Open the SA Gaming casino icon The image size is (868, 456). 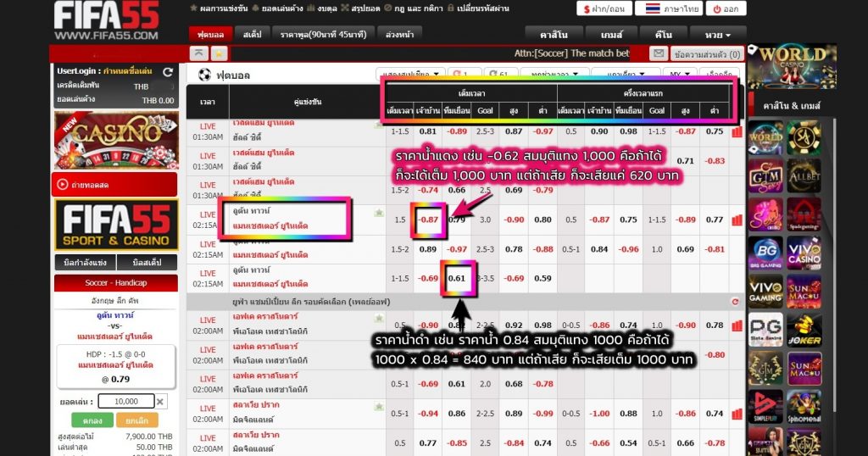coord(804,136)
